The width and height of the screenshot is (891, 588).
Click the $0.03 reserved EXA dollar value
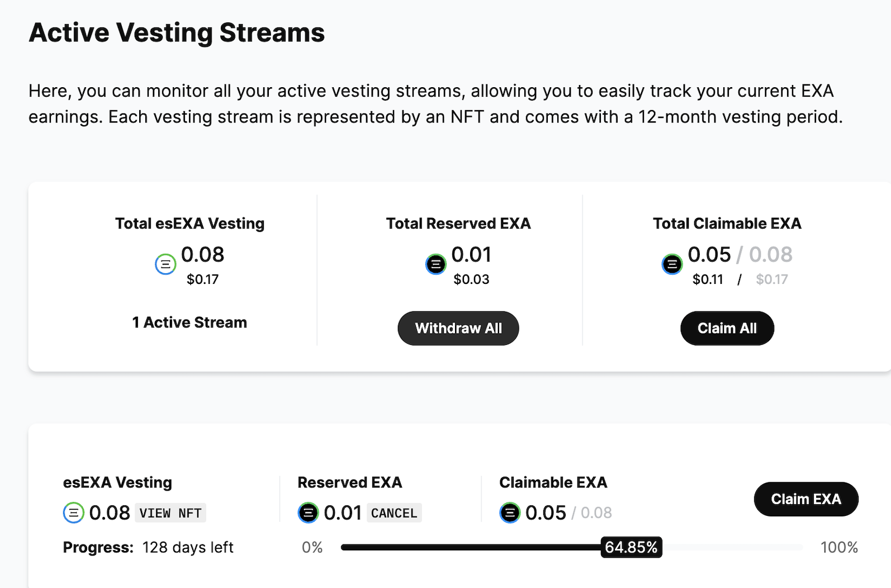[471, 279]
